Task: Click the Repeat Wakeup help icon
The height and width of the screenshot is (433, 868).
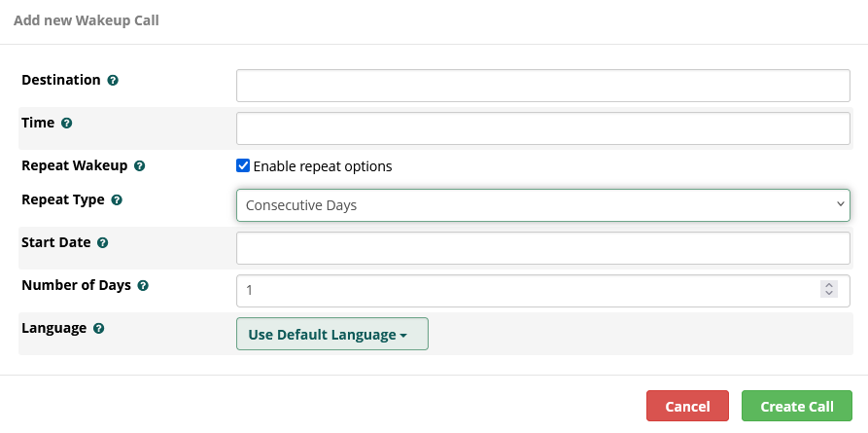Action: tap(139, 166)
